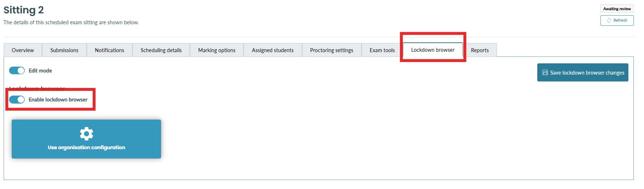Click the Sitting 2 page heading

click(x=24, y=10)
